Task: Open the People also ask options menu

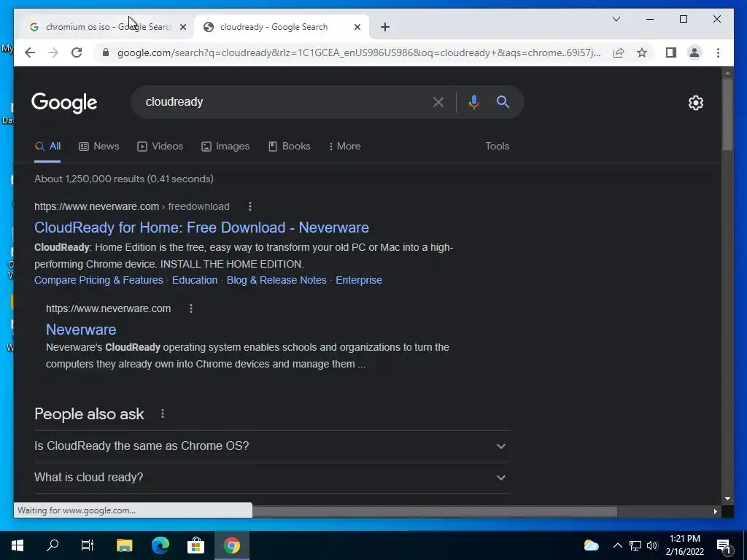Action: pyautogui.click(x=163, y=414)
